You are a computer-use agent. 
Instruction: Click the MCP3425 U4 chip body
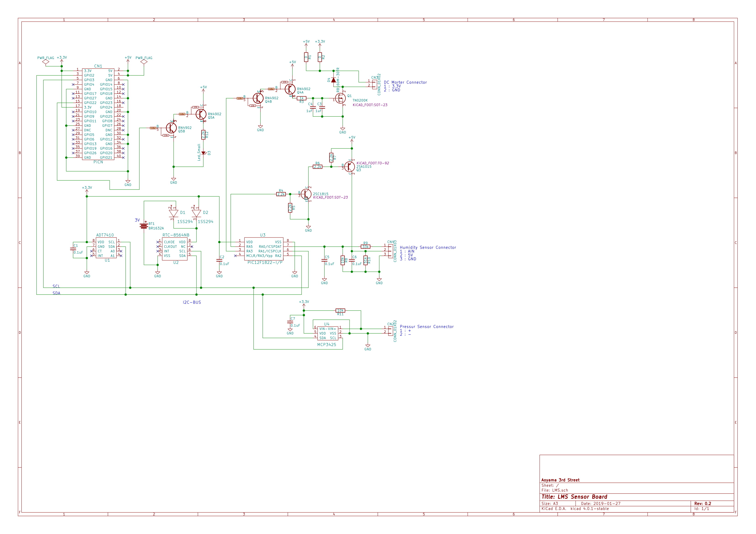coord(327,333)
